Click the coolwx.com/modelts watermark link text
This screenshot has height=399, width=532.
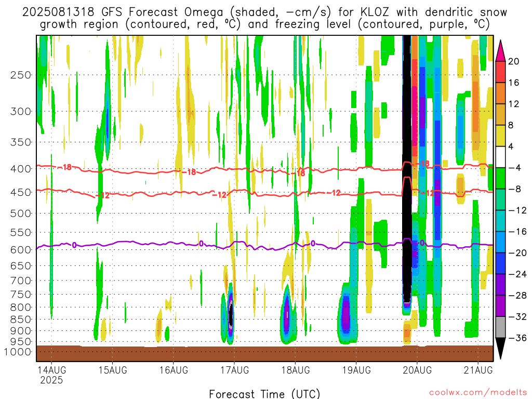click(x=478, y=393)
